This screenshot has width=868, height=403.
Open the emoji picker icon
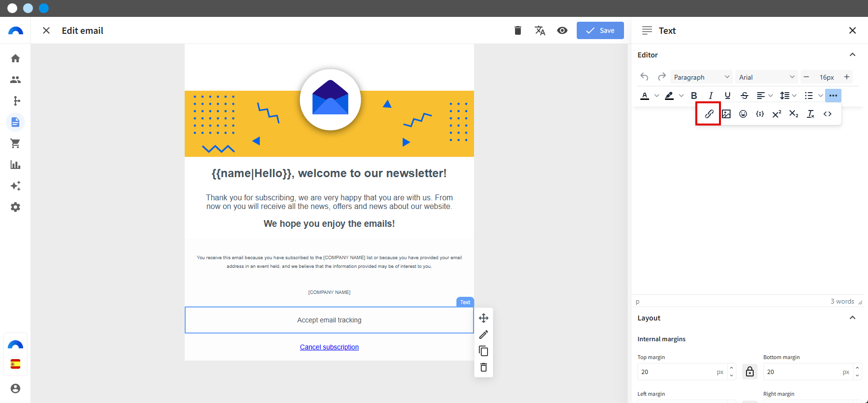[743, 114]
